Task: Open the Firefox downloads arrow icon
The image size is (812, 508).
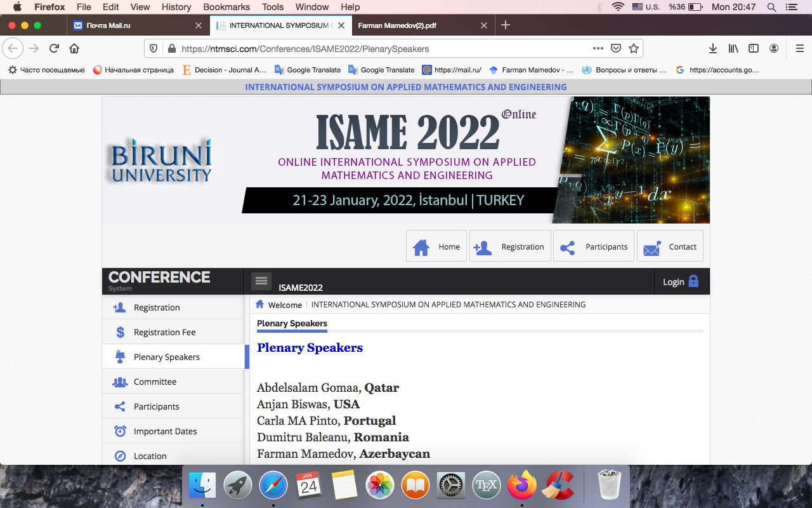Action: click(713, 49)
